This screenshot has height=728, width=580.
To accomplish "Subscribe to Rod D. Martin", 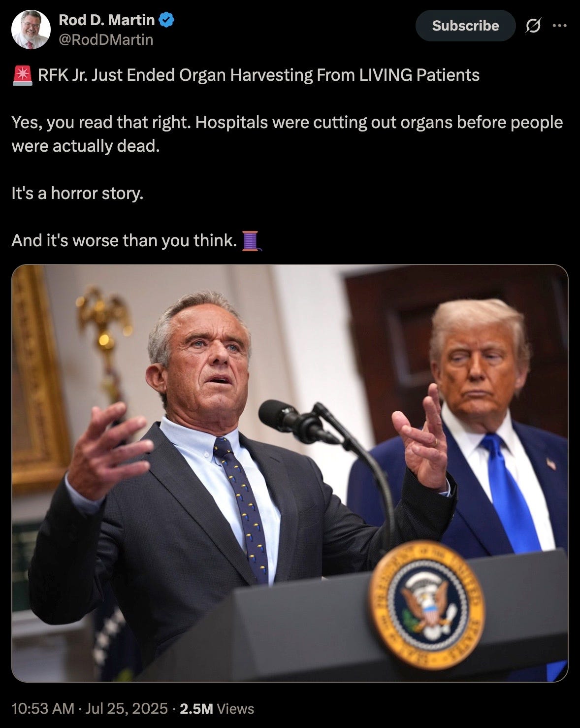I will point(465,26).
